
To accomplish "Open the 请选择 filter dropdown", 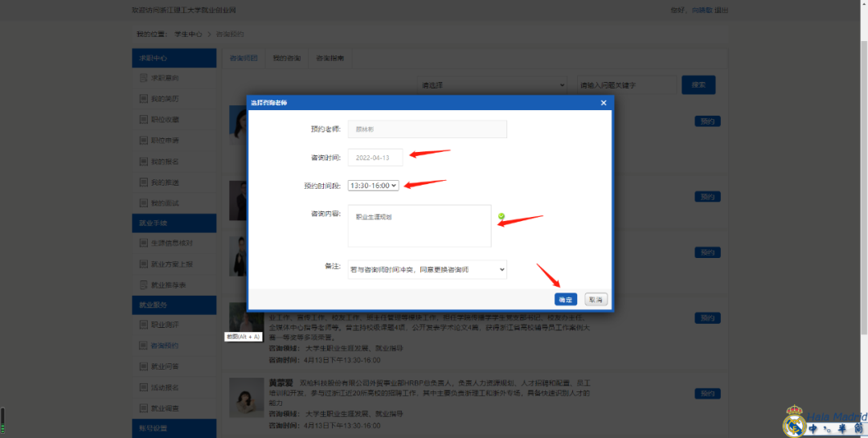I will click(492, 85).
